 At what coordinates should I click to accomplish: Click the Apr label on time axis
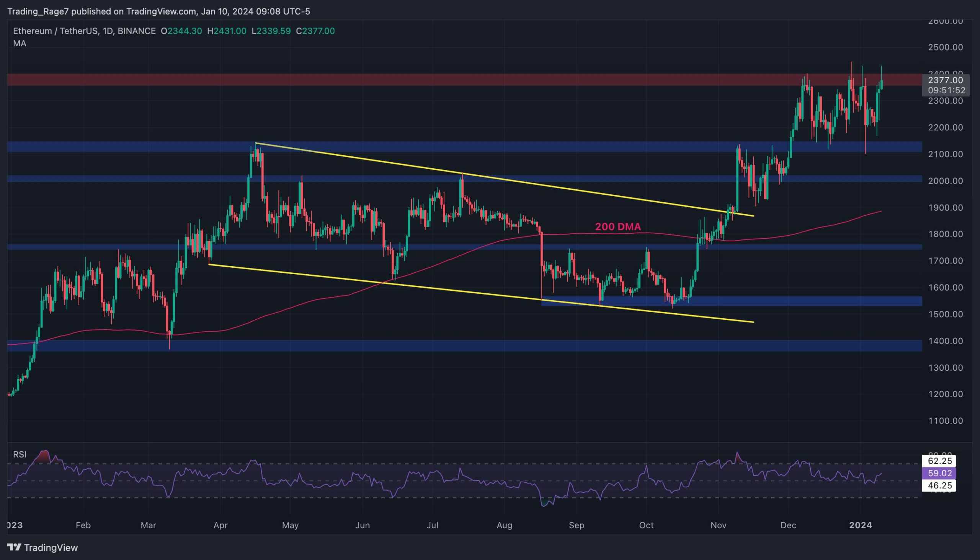pos(220,526)
